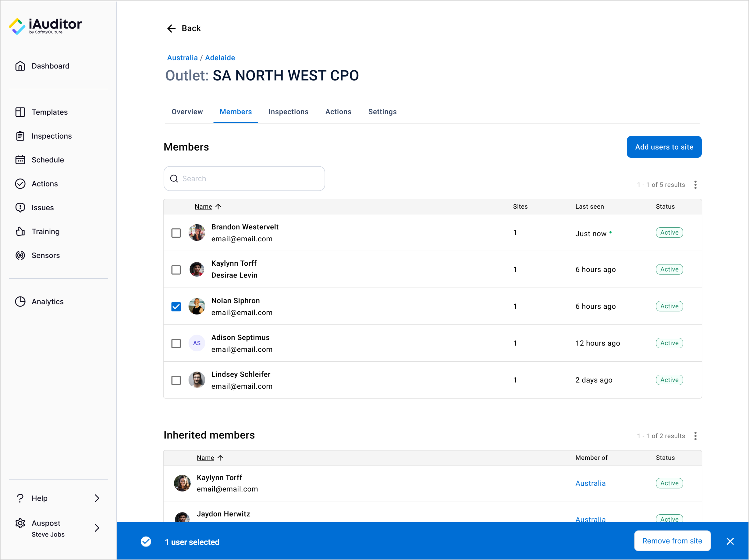
Task: Click Add users to site button
Action: 664,147
